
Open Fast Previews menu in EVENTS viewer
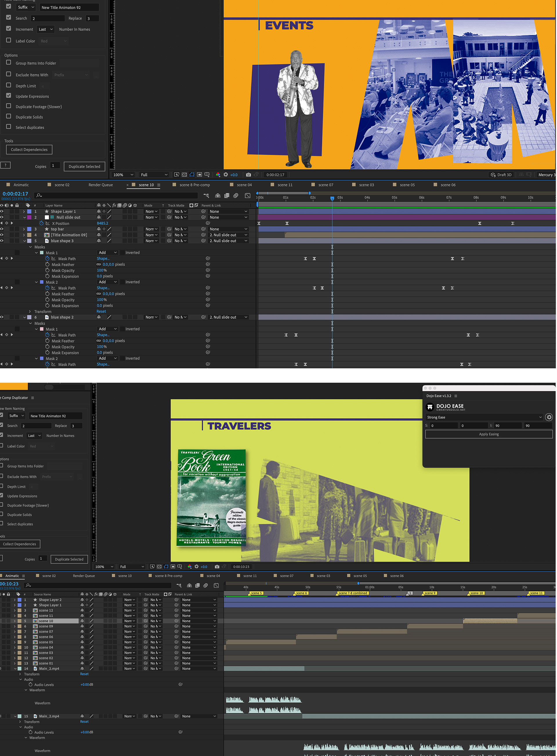click(x=176, y=175)
